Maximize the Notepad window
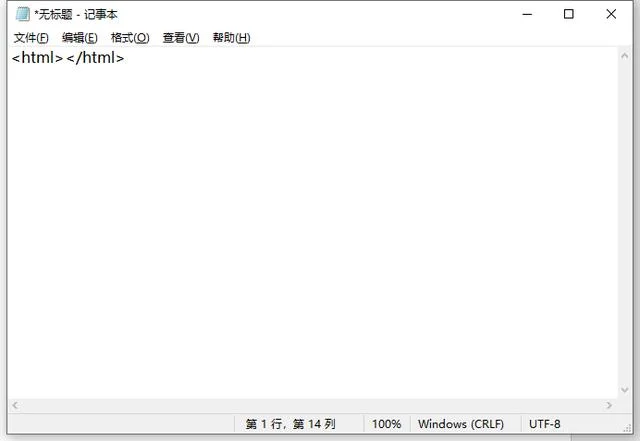Screen dimensions: 640x441 point(569,14)
